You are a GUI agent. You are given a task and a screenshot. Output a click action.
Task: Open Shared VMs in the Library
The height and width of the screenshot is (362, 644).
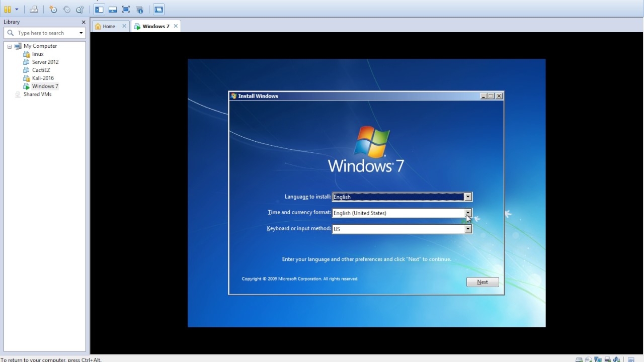coord(37,94)
